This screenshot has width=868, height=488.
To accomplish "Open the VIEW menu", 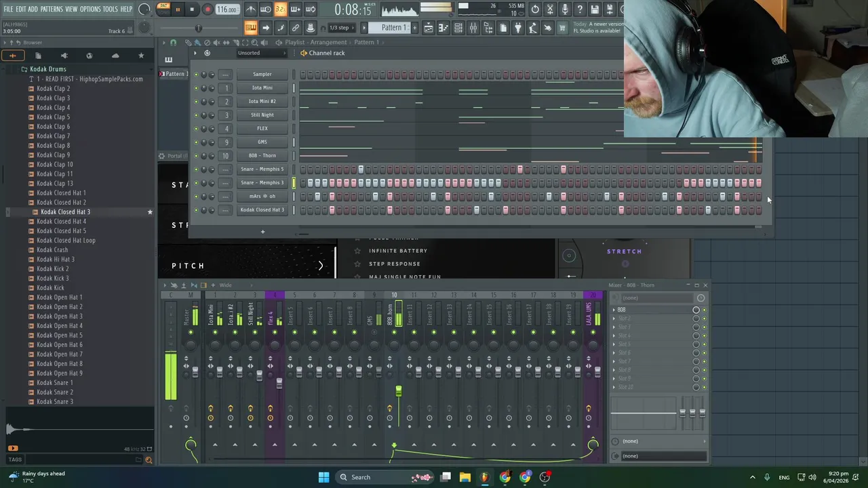I will (x=71, y=9).
